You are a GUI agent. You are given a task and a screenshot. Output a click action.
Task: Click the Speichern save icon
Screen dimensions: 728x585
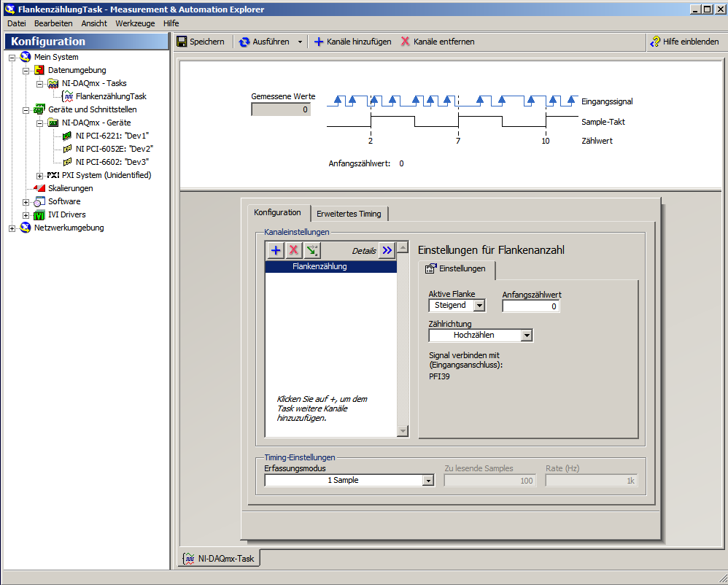[x=182, y=42]
